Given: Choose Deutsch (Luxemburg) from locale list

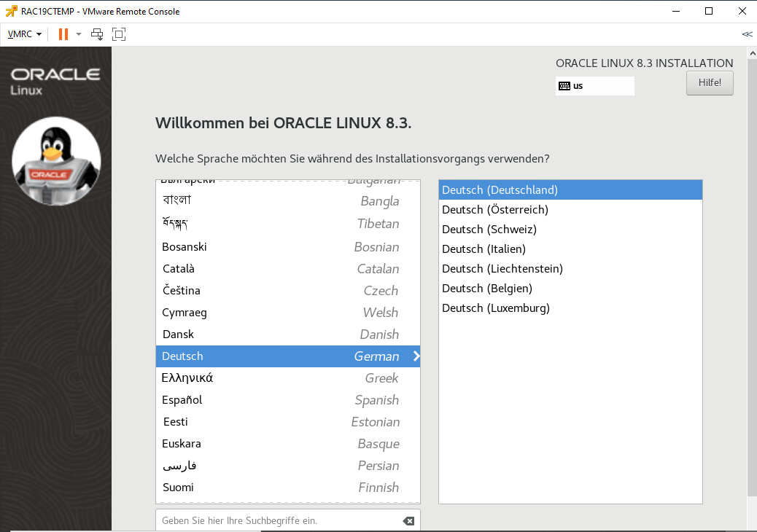Looking at the screenshot, I should pos(495,308).
